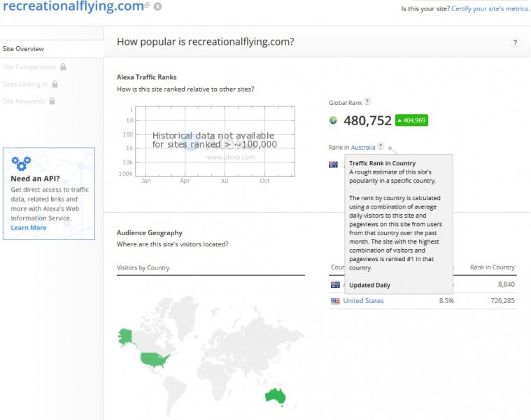
Task: Click the United States flag in table
Action: tap(335, 301)
